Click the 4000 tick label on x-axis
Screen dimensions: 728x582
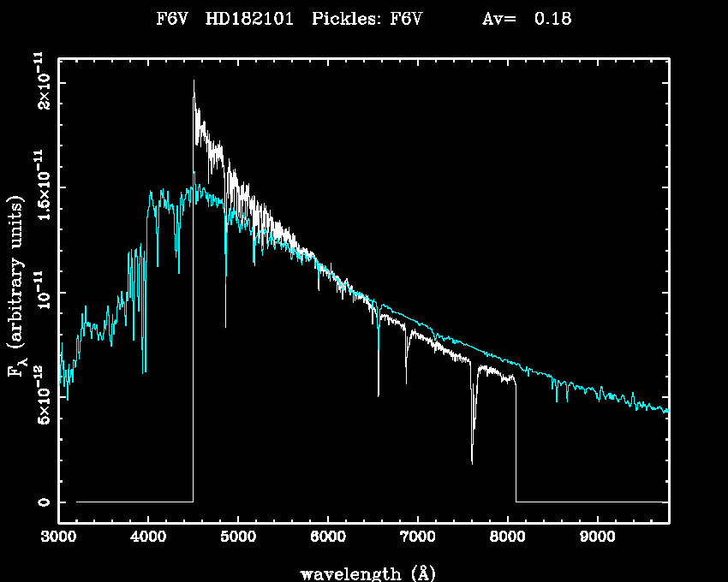[148, 538]
